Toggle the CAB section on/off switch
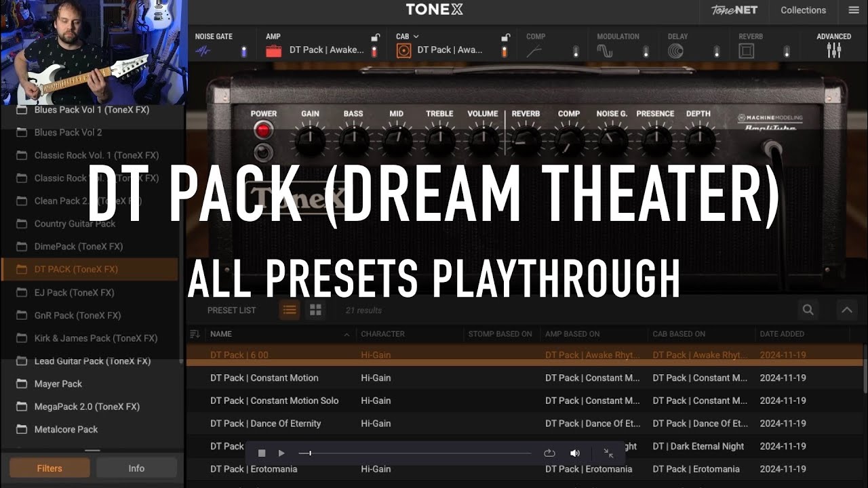This screenshot has width=868, height=488. click(504, 52)
